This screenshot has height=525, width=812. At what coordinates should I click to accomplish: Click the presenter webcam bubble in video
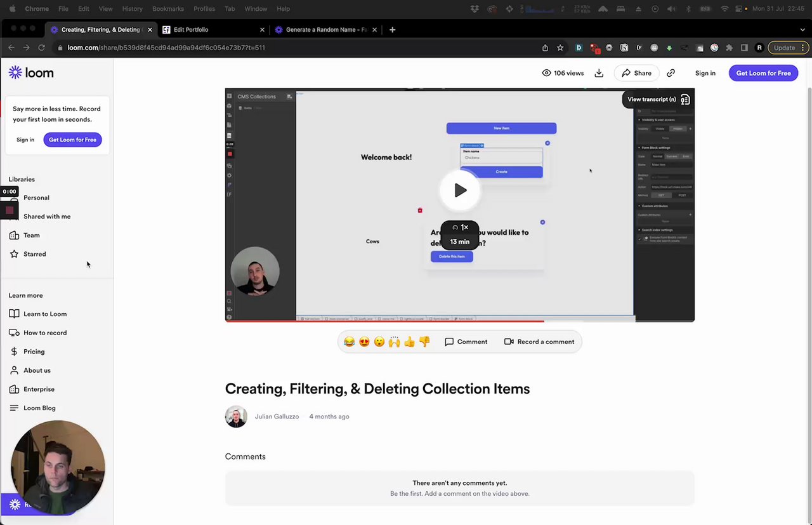click(255, 271)
